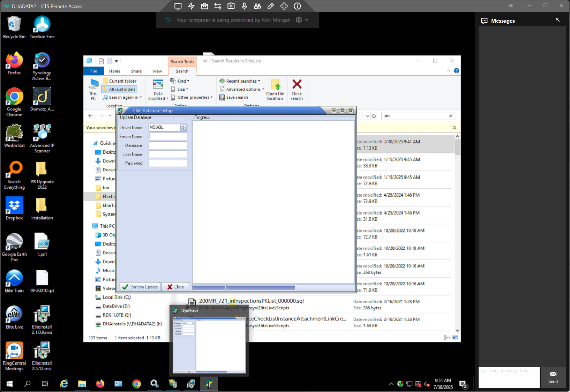Open Advanced IP Scanner shortcut

(42, 138)
